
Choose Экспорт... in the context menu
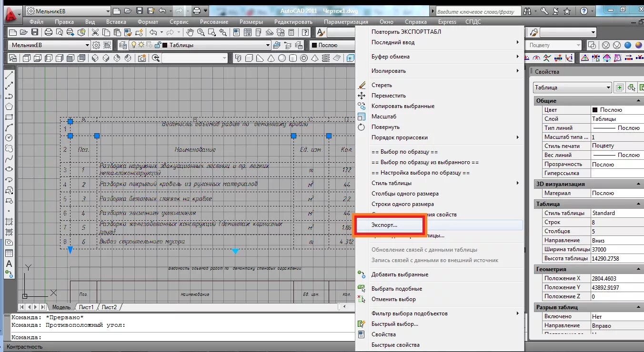click(439, 225)
